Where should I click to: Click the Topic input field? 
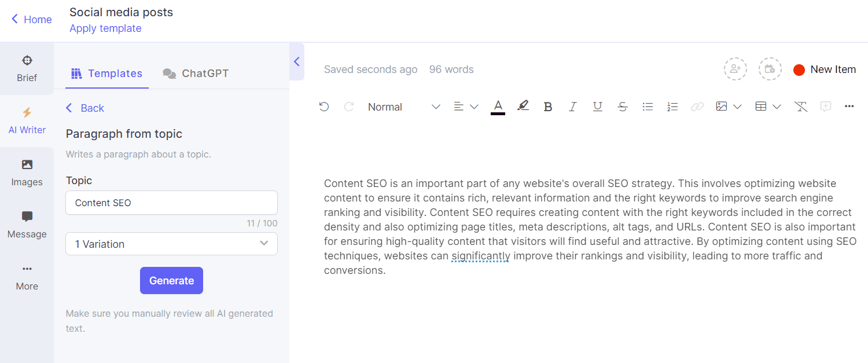point(171,203)
